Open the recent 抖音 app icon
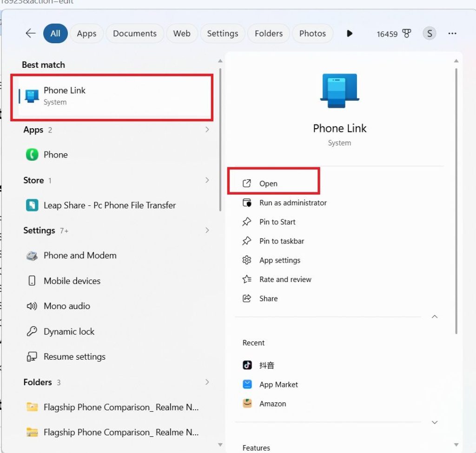This screenshot has width=476, height=453. pos(247,365)
